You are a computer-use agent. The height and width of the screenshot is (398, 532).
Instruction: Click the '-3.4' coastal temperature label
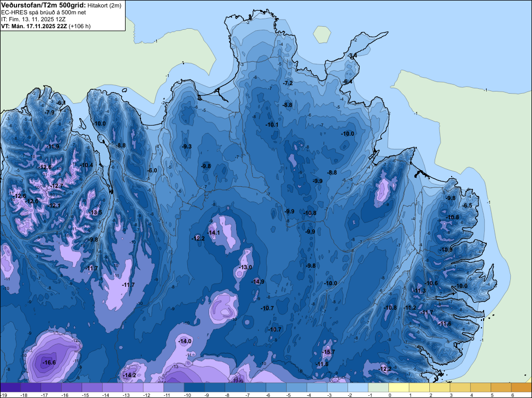click(352, 55)
